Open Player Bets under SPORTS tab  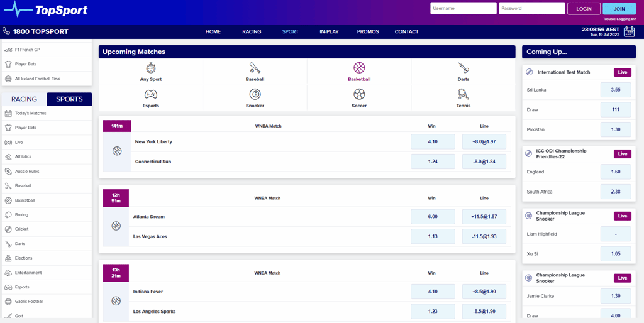[x=25, y=128]
